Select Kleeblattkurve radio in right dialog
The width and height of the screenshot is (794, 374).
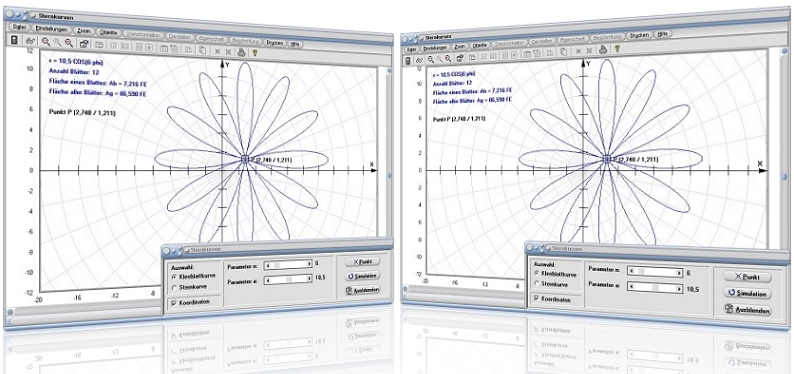(x=537, y=273)
